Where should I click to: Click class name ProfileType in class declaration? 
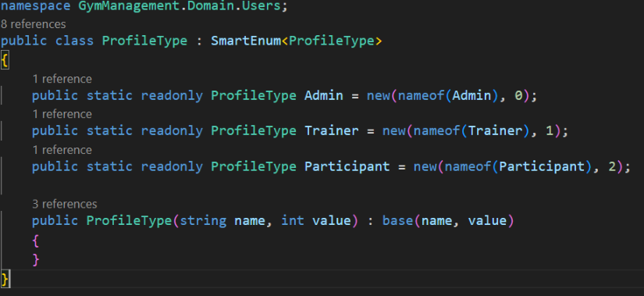click(x=144, y=41)
